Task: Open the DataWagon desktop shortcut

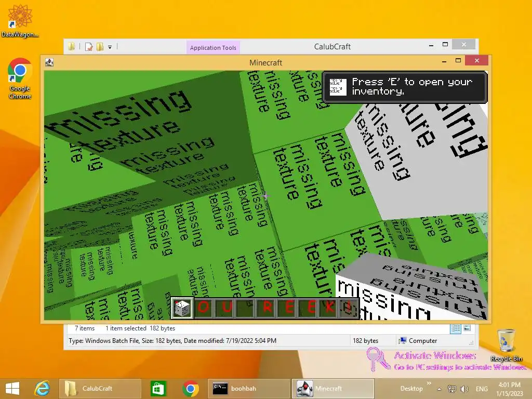Action: 20,21
